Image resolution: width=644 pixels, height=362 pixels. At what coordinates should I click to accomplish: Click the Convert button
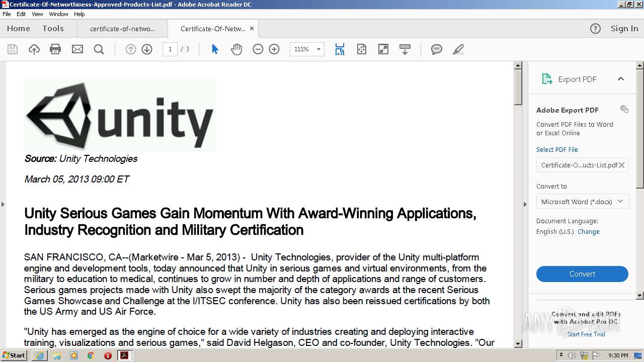coord(582,274)
